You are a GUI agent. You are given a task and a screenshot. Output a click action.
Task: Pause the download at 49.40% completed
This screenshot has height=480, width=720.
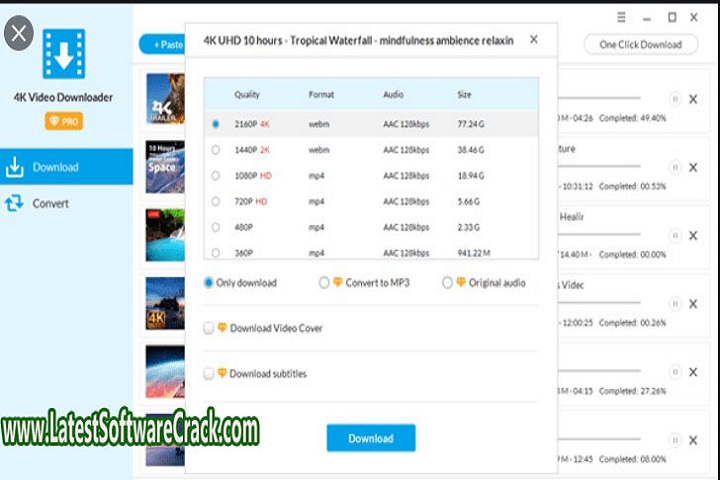pyautogui.click(x=675, y=99)
